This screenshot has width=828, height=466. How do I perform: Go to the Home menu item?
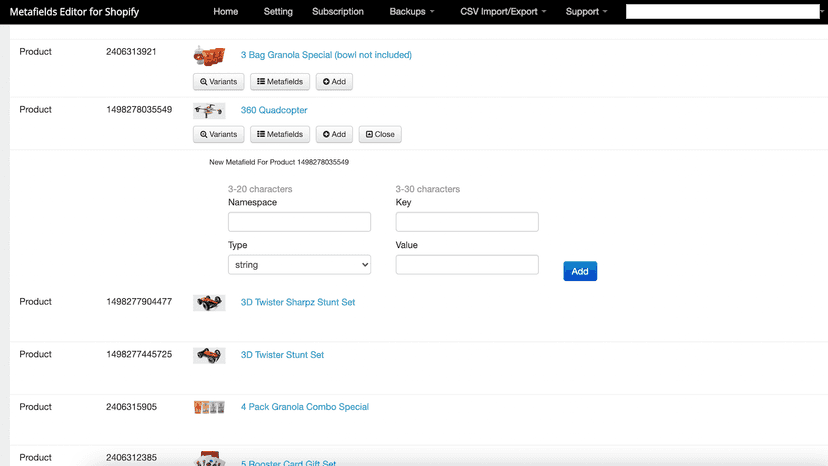pyautogui.click(x=225, y=12)
